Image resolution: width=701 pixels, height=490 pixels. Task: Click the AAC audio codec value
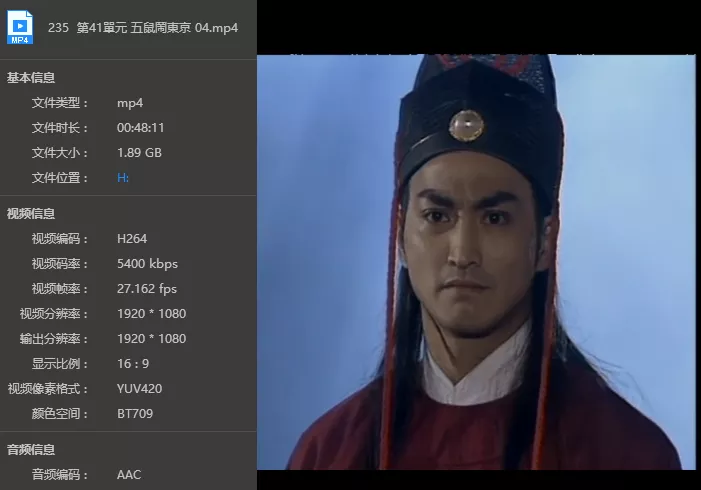pyautogui.click(x=129, y=474)
